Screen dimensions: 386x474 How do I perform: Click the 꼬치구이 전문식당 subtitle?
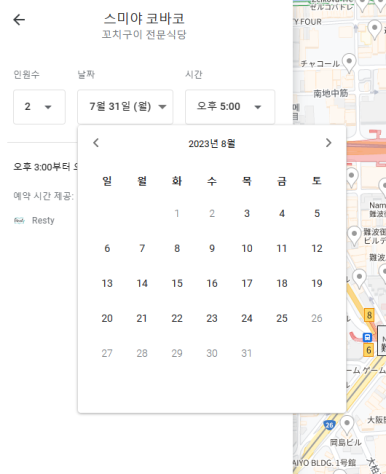[x=144, y=34]
